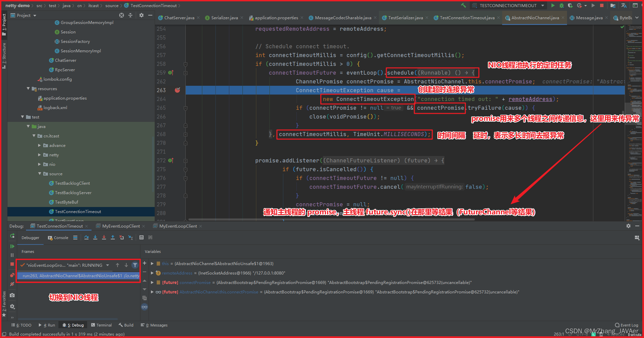Run with coverage from top toolbar
Screen dimensions: 644x338
(x=570, y=5)
